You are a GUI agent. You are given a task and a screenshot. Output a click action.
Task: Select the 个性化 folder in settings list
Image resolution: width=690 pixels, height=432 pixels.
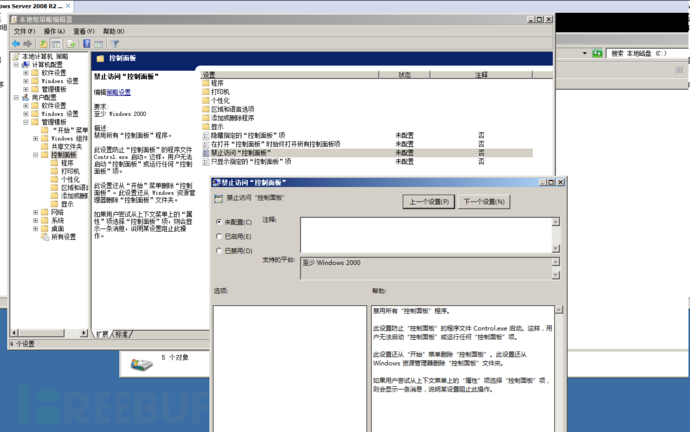[x=219, y=101]
